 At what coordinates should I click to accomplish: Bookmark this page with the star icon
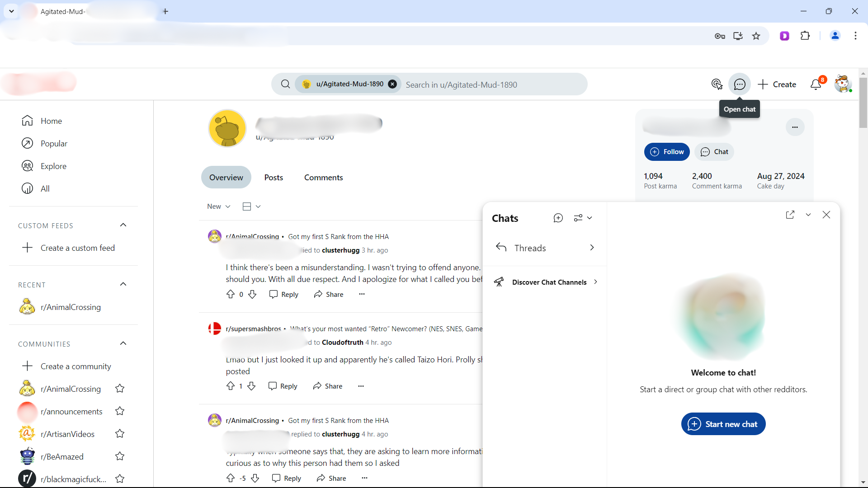[x=756, y=36]
